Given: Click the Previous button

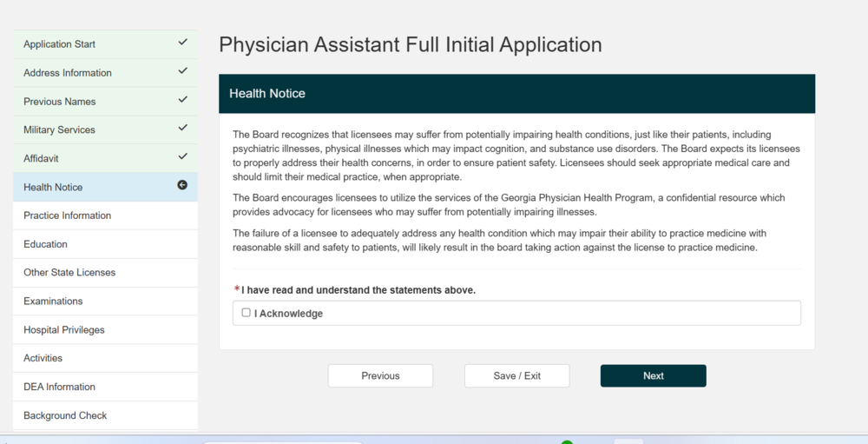Looking at the screenshot, I should (x=380, y=376).
